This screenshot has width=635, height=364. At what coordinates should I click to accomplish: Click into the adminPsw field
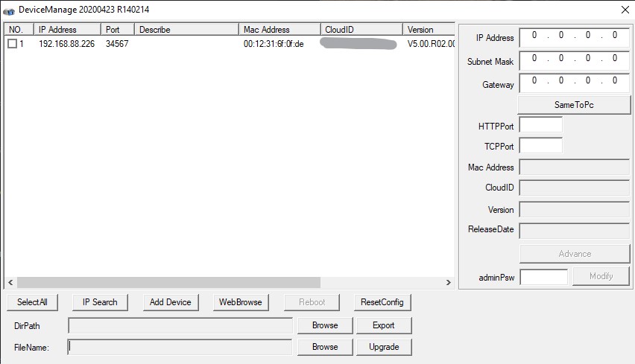[x=543, y=276]
